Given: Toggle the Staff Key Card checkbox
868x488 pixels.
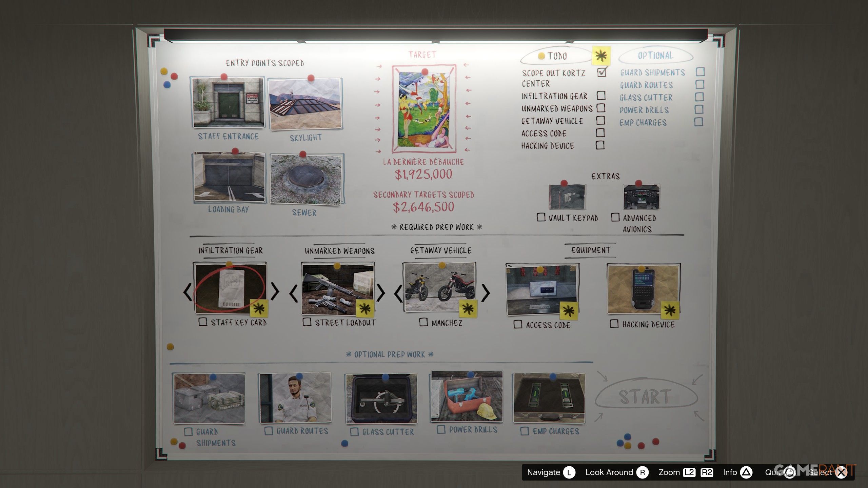Looking at the screenshot, I should pos(203,322).
